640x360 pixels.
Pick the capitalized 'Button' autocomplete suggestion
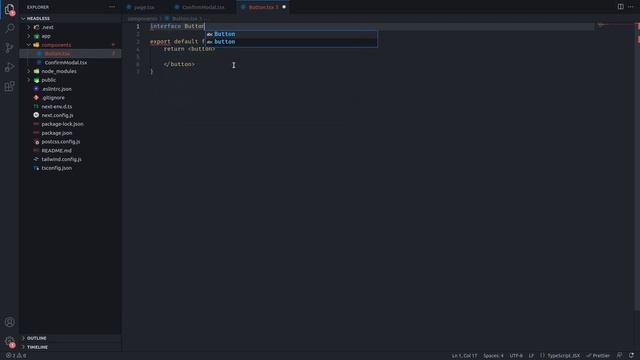291,34
